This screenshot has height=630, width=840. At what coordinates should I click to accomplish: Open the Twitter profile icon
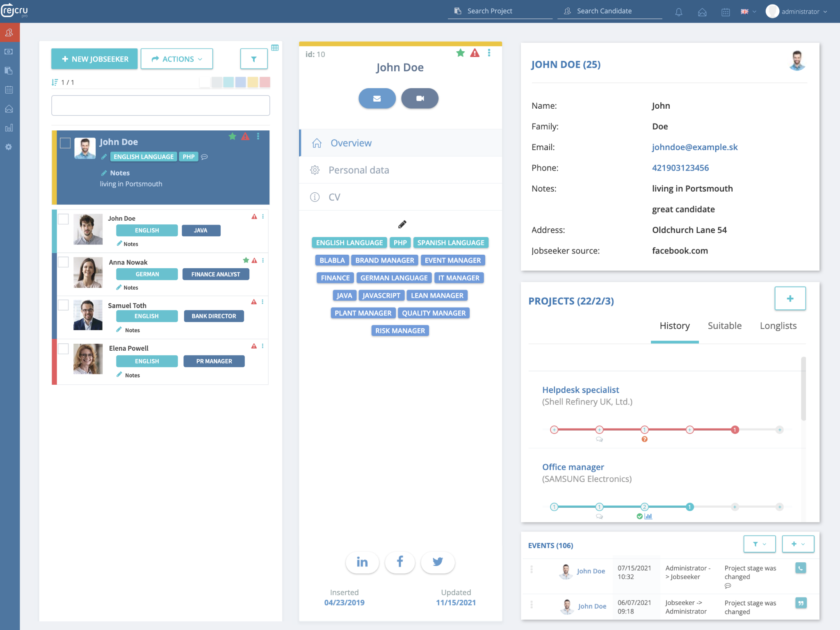click(x=438, y=562)
